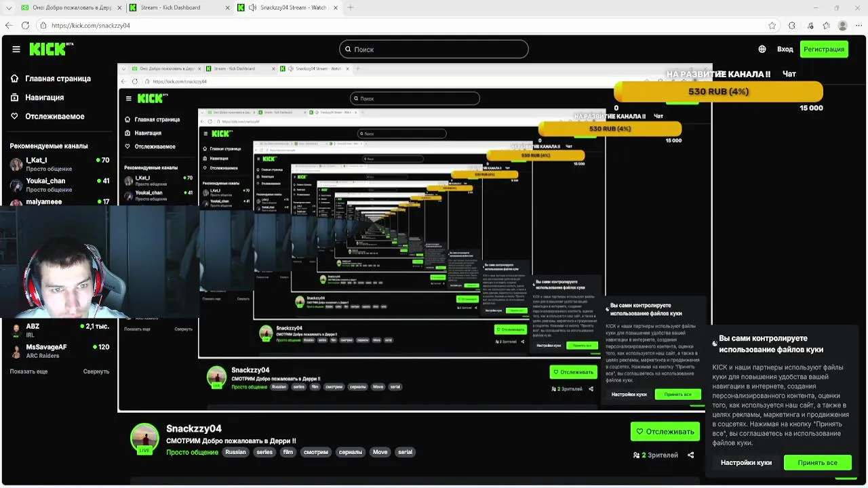Click the Навигация browse icon
The height and width of the screenshot is (488, 868).
(x=14, y=98)
